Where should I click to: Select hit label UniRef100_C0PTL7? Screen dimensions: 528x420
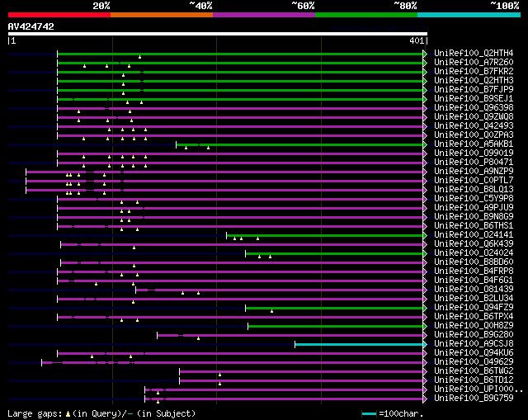coord(474,181)
